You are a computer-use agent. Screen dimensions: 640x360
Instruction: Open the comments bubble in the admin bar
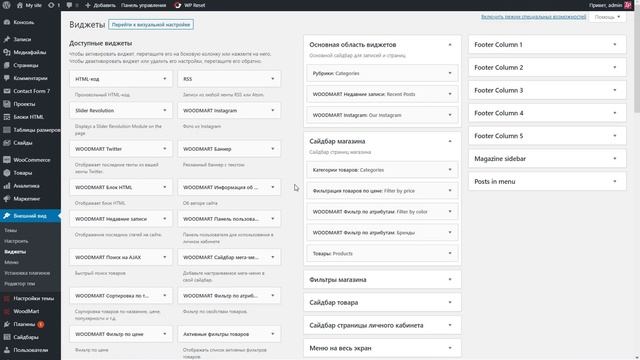click(x=69, y=5)
